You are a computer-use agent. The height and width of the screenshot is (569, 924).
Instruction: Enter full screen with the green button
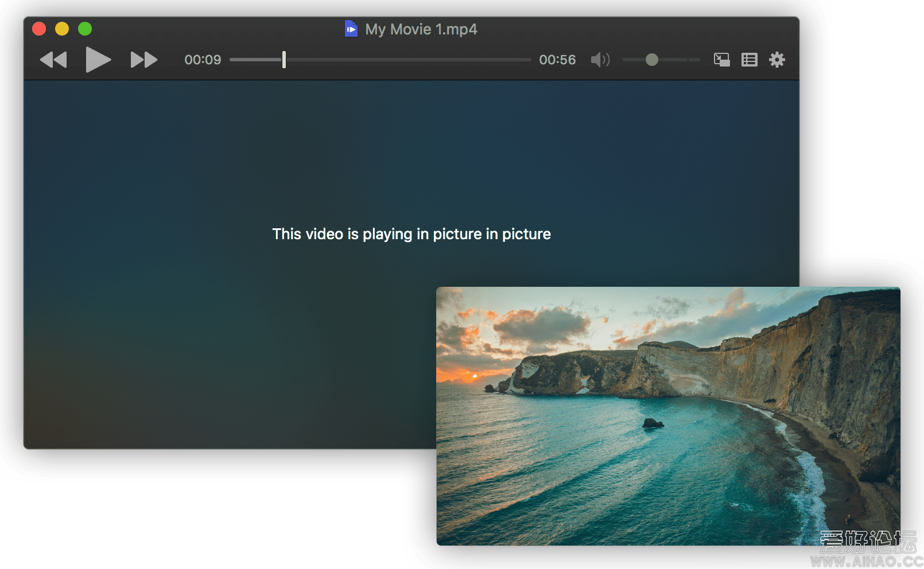click(x=85, y=29)
